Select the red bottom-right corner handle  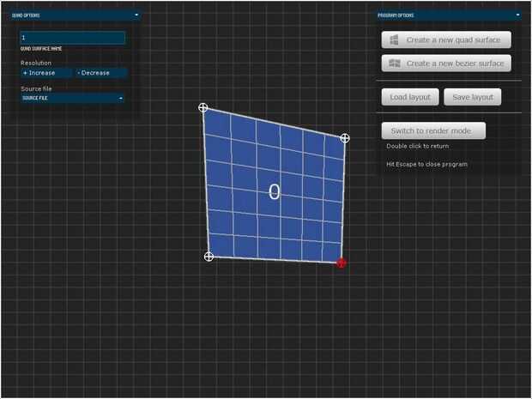point(342,263)
